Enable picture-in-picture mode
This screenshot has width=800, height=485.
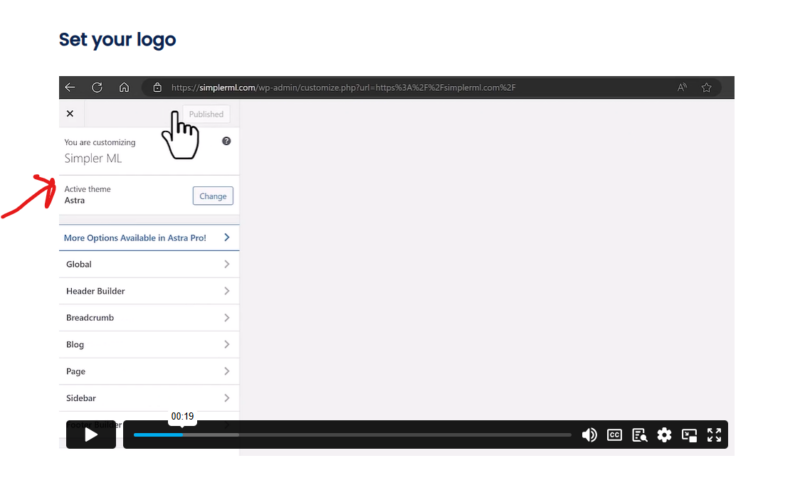click(x=689, y=435)
